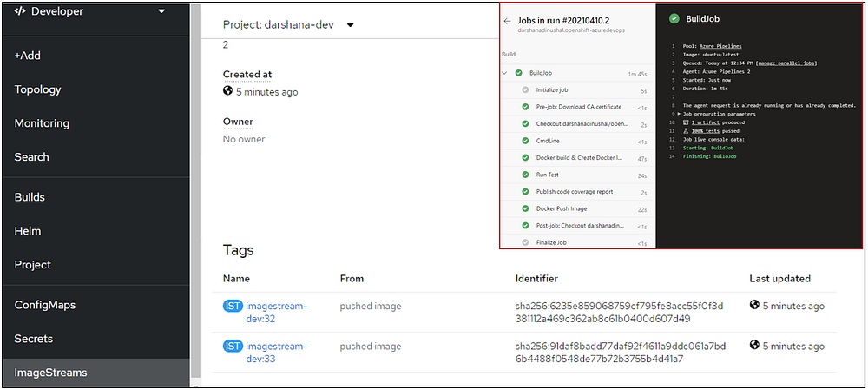Click the Name column header
Viewport: 868px width, 390px height.
tap(236, 279)
